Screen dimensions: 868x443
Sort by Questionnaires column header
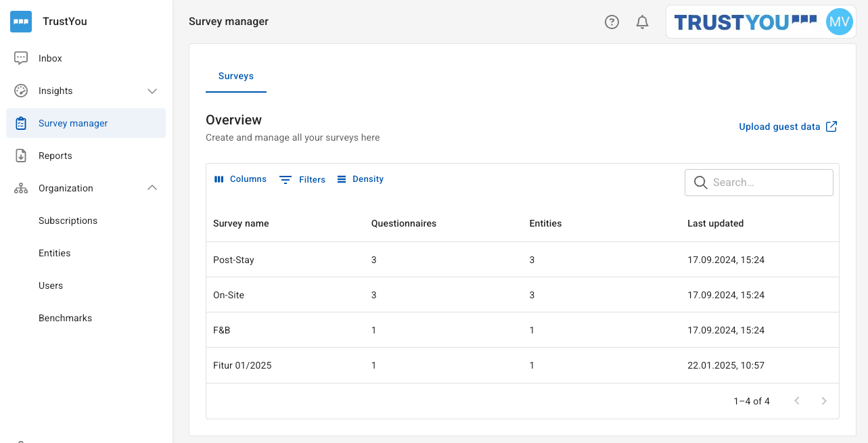tap(404, 223)
